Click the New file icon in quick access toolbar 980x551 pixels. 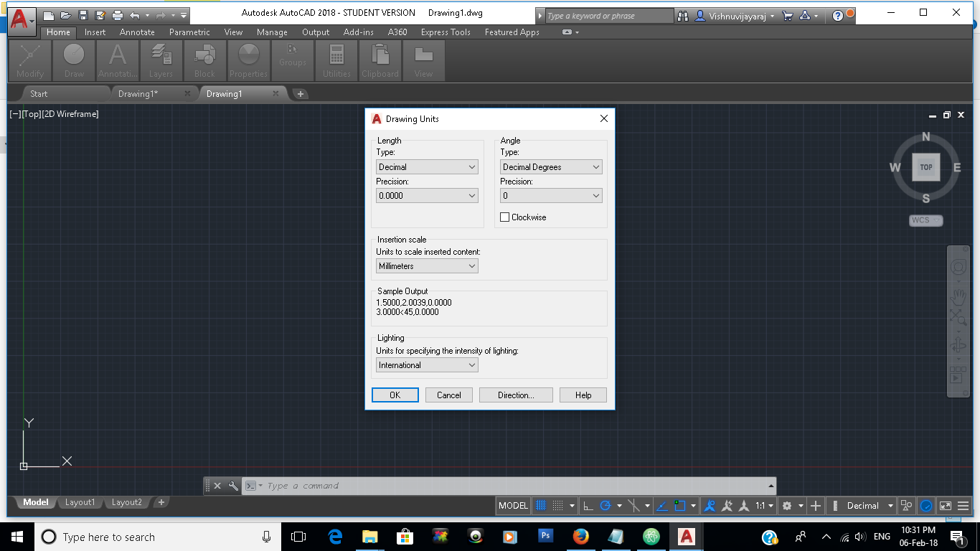49,15
